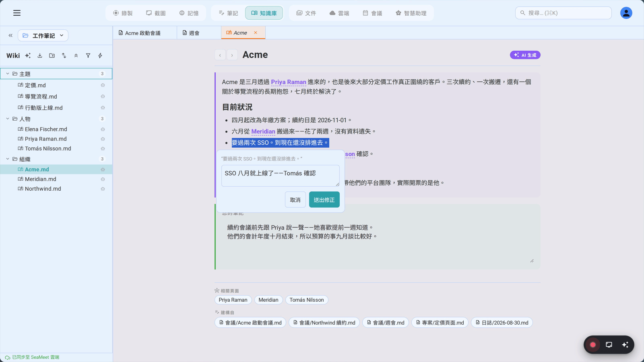Viewport: 644px width, 362px height.
Task: Click robot icon beside Elena Fischer.md
Action: (103, 130)
